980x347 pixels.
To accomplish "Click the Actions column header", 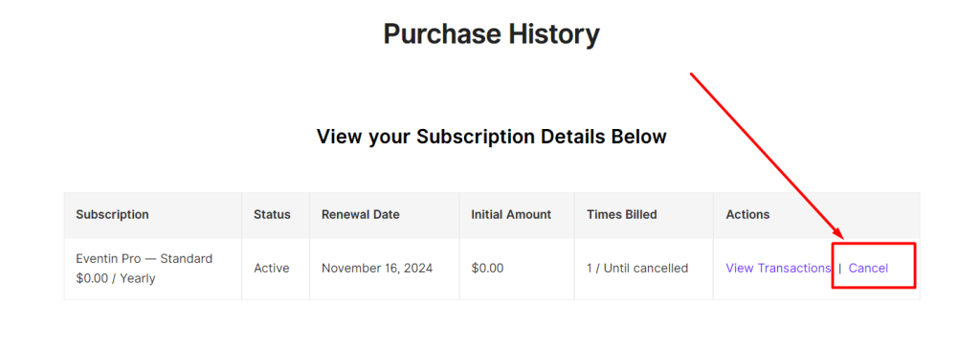I will pyautogui.click(x=747, y=215).
